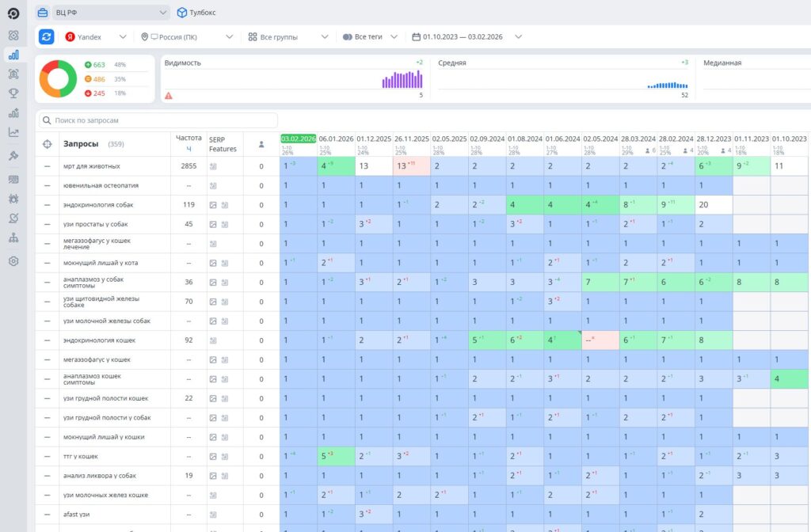Click the briefcase project icon by ВЦ РФ
This screenshot has width=811, height=532.
(x=43, y=13)
